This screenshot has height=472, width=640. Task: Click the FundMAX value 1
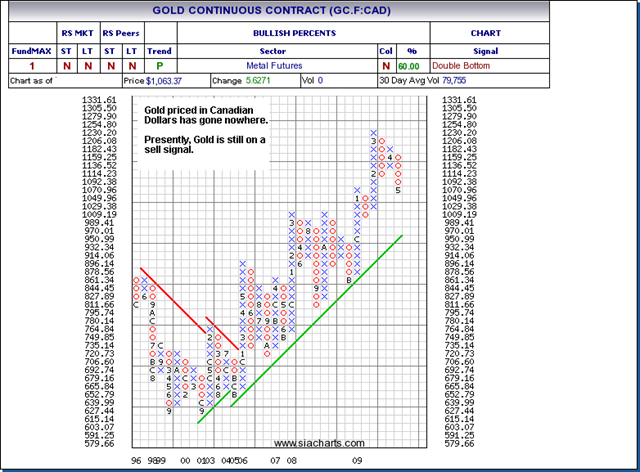click(x=32, y=66)
